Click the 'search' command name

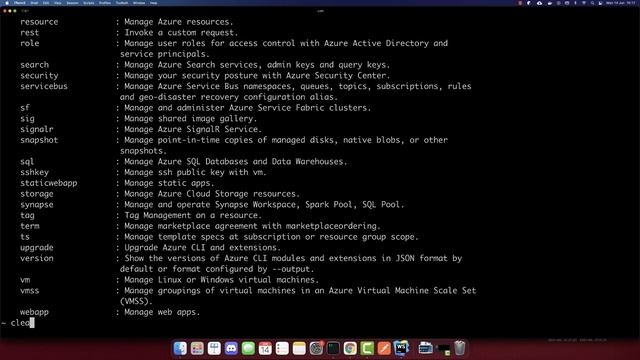pyautogui.click(x=35, y=65)
